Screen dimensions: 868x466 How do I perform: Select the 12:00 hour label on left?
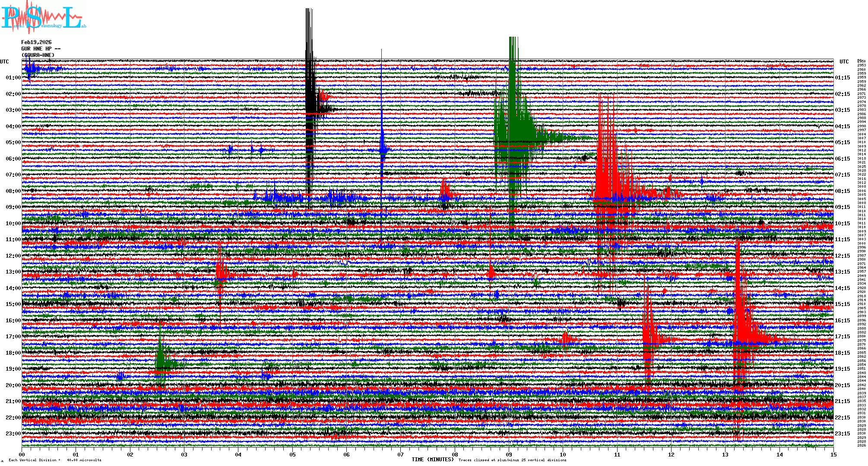[x=13, y=256]
